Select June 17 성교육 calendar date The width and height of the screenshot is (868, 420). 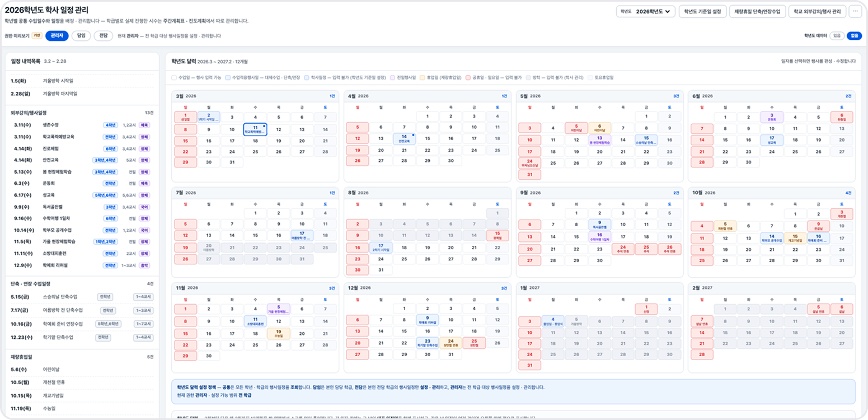(x=771, y=140)
